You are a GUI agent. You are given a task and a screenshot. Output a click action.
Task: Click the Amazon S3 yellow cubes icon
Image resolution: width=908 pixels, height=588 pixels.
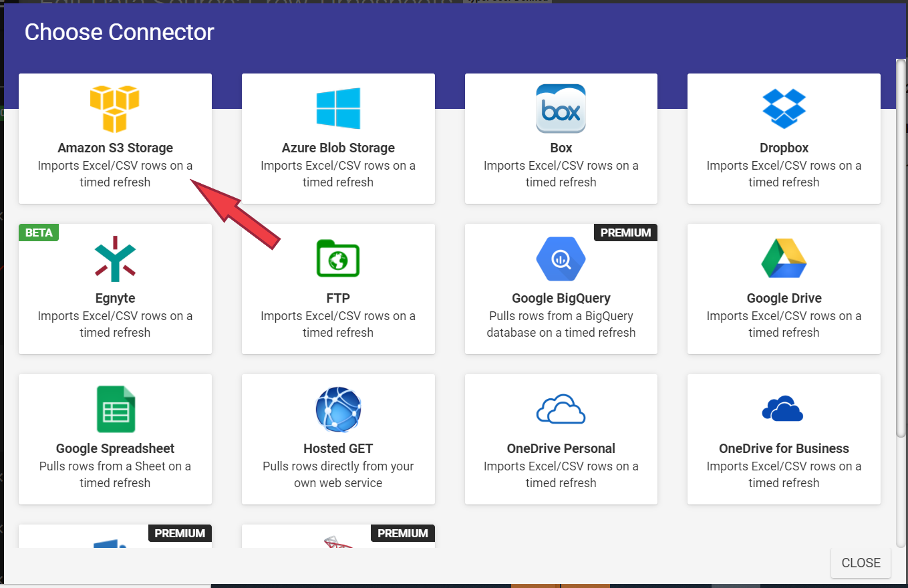point(115,108)
